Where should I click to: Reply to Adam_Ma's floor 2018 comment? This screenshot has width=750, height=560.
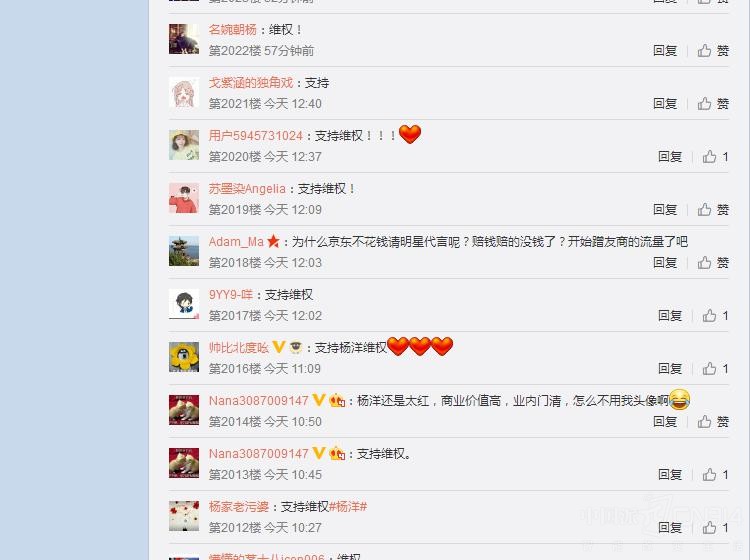coord(665,263)
